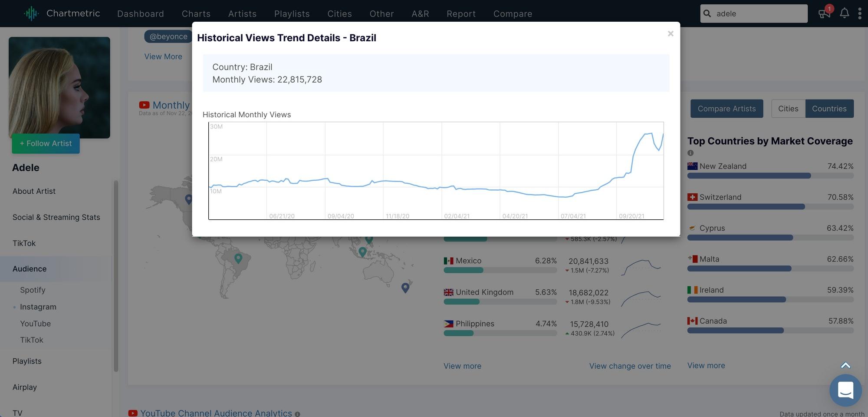Image resolution: width=868 pixels, height=417 pixels.
Task: Click New Zealand coverage bar
Action: tap(770, 175)
